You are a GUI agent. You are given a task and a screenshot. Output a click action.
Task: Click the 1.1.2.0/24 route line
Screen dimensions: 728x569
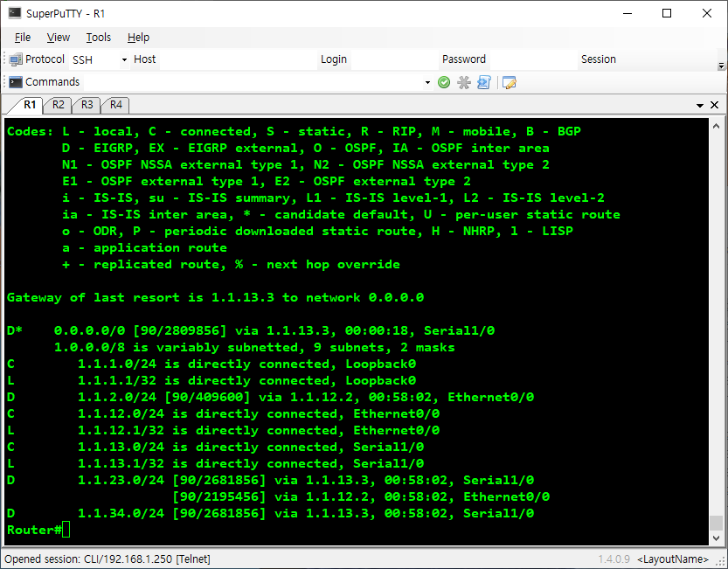pyautogui.click(x=270, y=397)
